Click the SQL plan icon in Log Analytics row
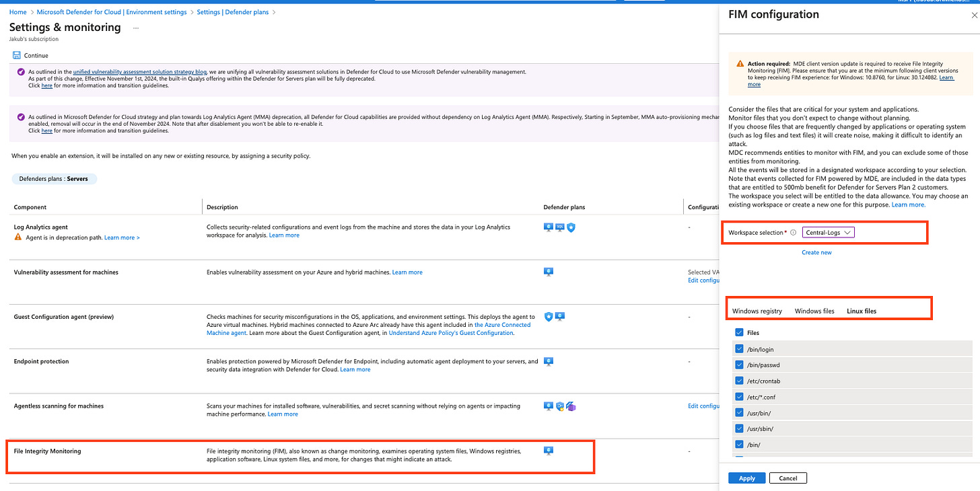 559,227
